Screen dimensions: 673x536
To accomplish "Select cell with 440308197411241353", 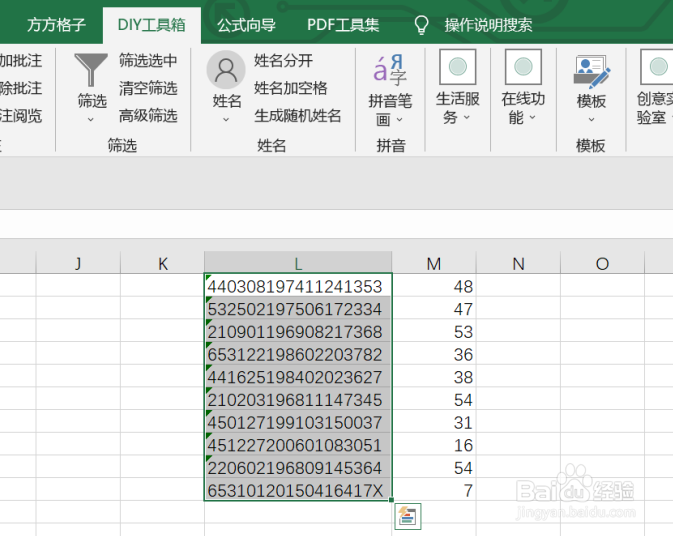I will tap(298, 285).
